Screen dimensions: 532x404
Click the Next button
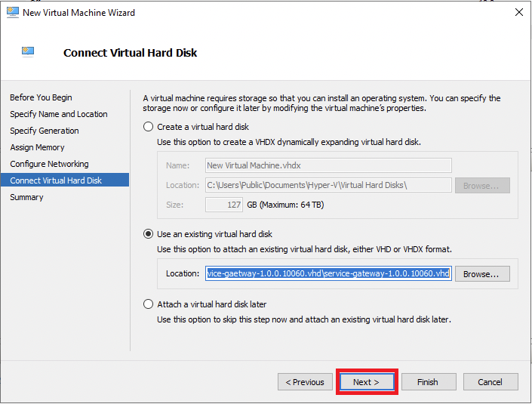tap(366, 382)
